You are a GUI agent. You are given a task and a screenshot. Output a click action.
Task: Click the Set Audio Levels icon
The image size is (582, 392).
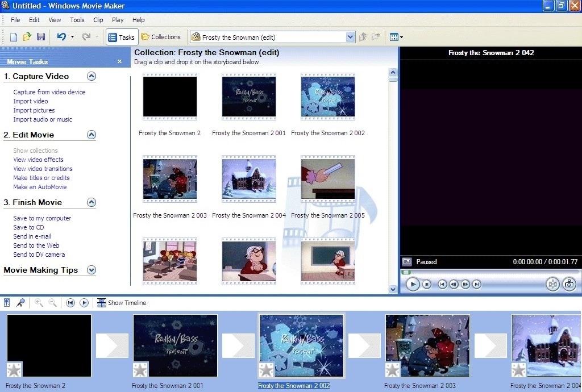[x=7, y=303]
